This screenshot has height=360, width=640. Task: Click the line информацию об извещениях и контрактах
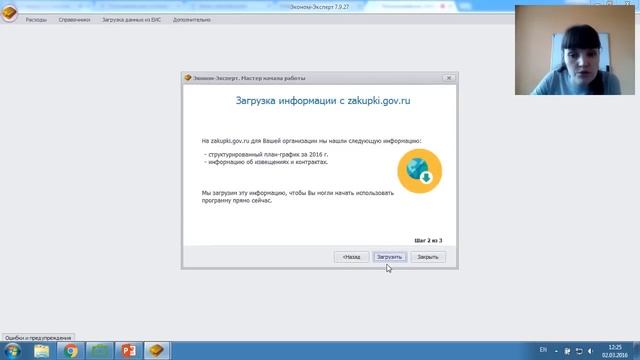(x=267, y=162)
